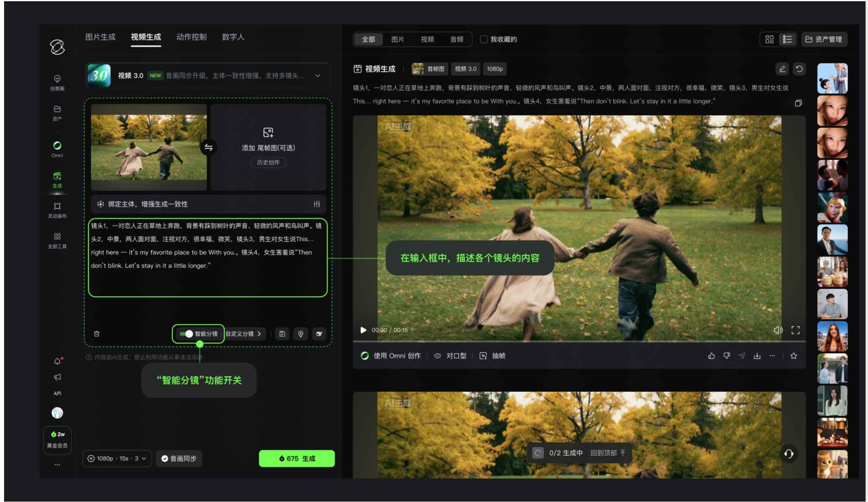Image resolution: width=868 pixels, height=502 pixels.
Task: Open the Omni section in sidebar
Action: (x=57, y=149)
